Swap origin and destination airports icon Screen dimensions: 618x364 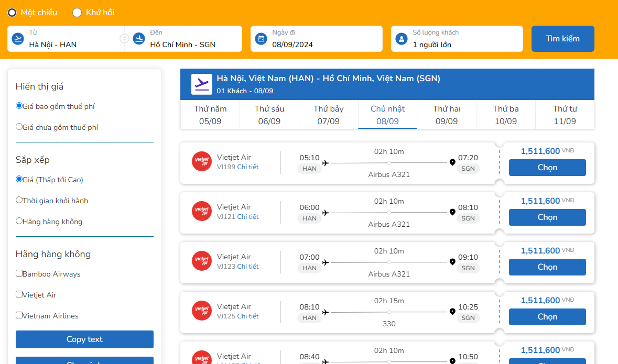pyautogui.click(x=124, y=39)
